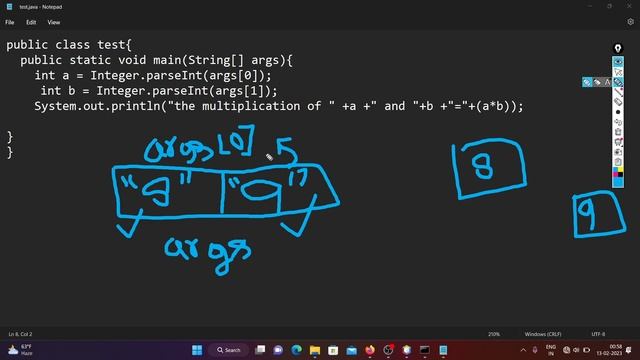This screenshot has height=360, width=640.
Task: Open the taskbar app right of Firefox
Action: [388, 350]
